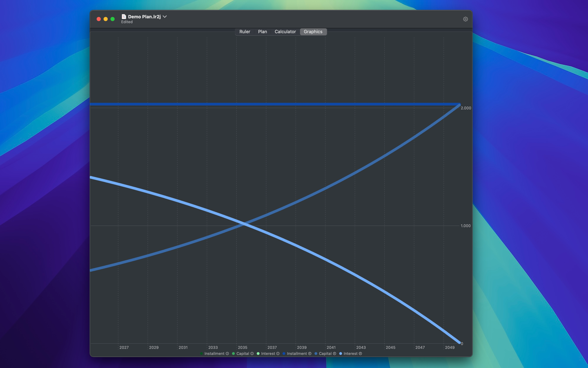This screenshot has width=588, height=368.
Task: Select the Graphics tab
Action: (313, 31)
